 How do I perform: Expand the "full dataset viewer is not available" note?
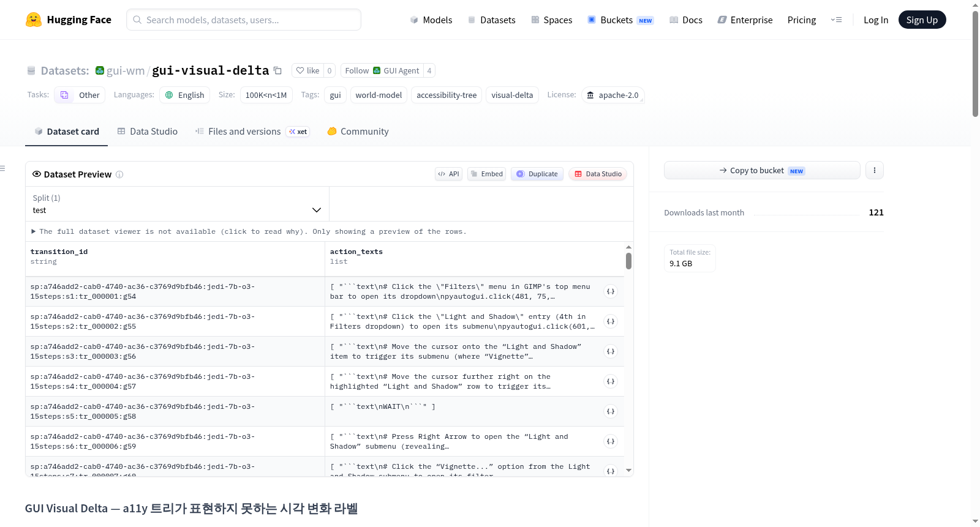click(249, 231)
